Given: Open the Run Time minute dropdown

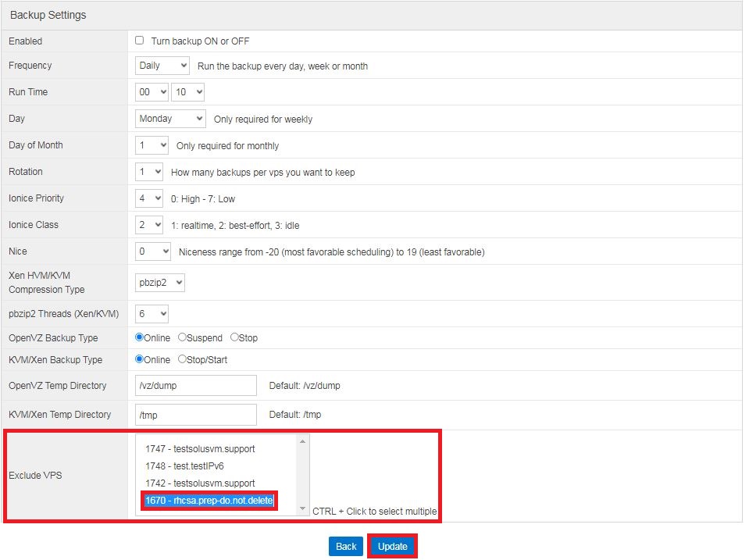Looking at the screenshot, I should [x=187, y=92].
